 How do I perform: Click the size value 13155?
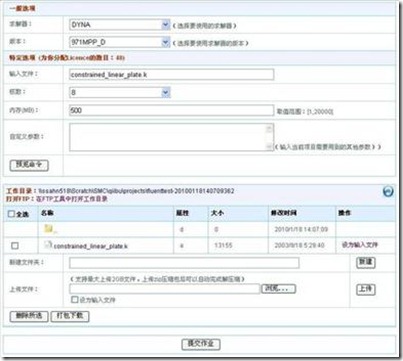(223, 245)
